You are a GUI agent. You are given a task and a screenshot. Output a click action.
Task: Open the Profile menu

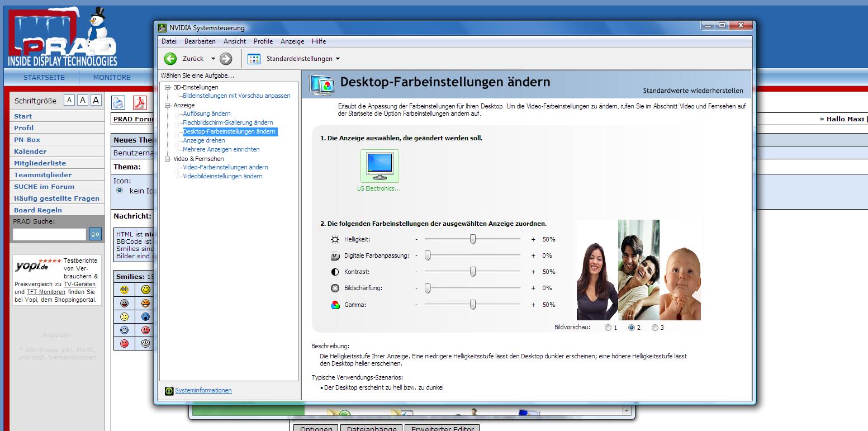pyautogui.click(x=263, y=41)
